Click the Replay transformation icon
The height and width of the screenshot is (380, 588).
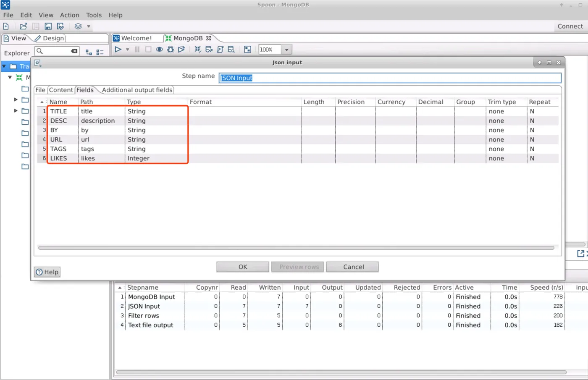pos(181,50)
